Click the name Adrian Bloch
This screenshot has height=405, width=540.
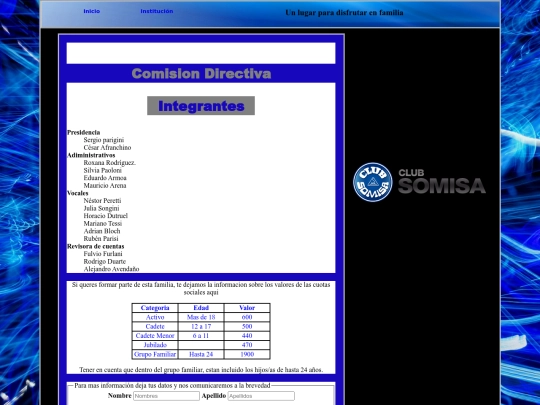point(102,231)
